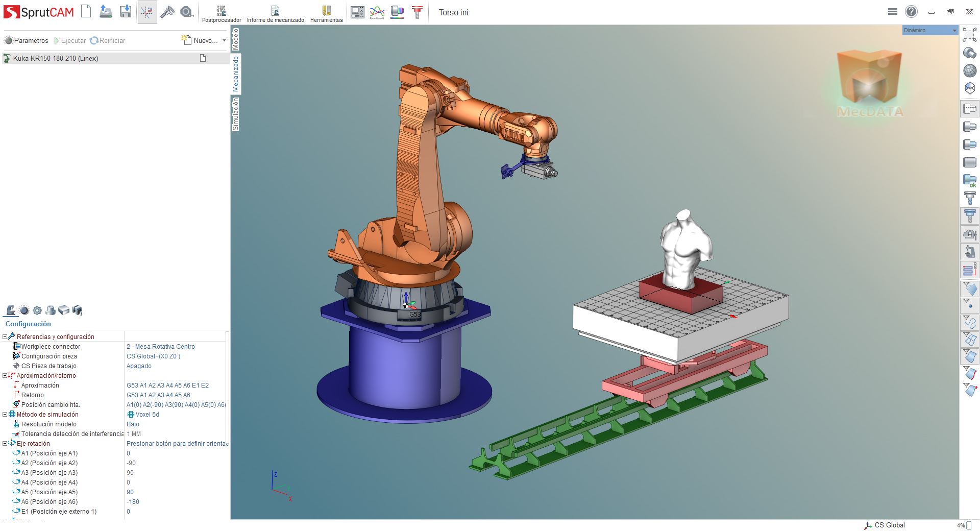The height and width of the screenshot is (531, 980).
Task: Open the tape measure tool
Action: [x=187, y=12]
